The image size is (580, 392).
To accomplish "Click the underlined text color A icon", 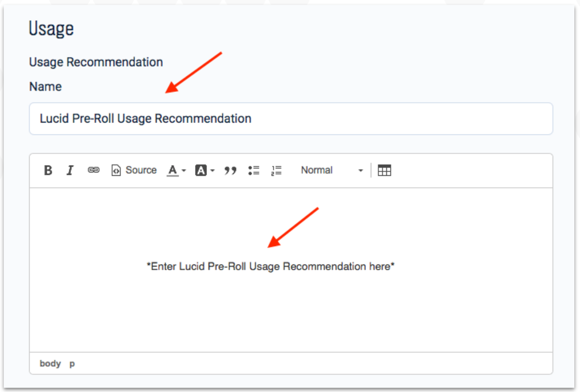I will tap(173, 170).
